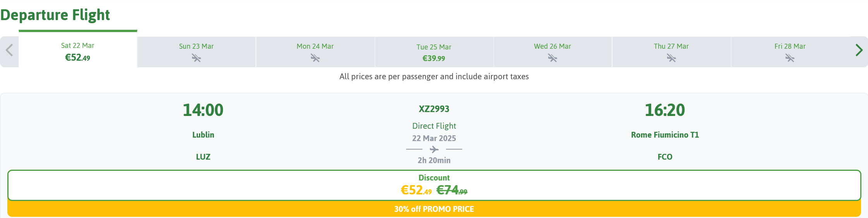Click the crossed-out €74.99 original price

tap(452, 190)
